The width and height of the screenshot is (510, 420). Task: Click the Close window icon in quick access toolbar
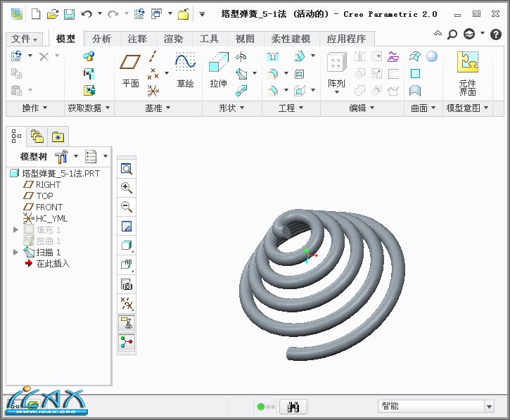pyautogui.click(x=184, y=14)
